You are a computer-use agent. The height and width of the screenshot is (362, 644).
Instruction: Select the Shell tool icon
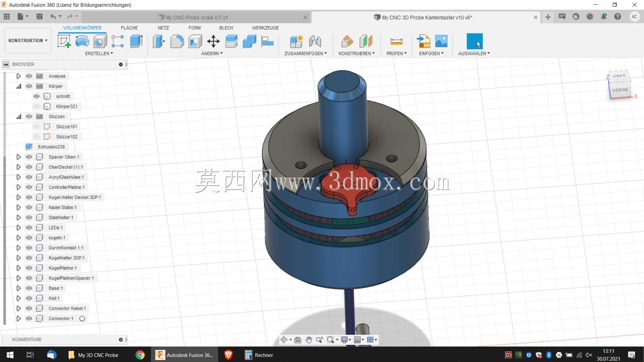point(195,41)
